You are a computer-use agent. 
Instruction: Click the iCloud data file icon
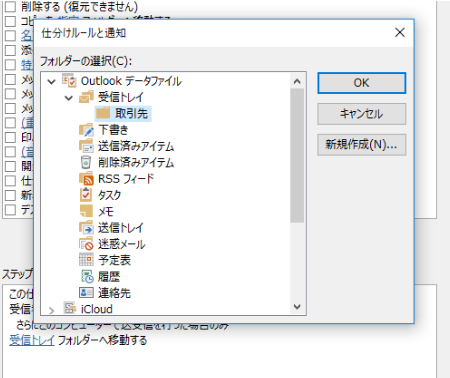point(70,308)
